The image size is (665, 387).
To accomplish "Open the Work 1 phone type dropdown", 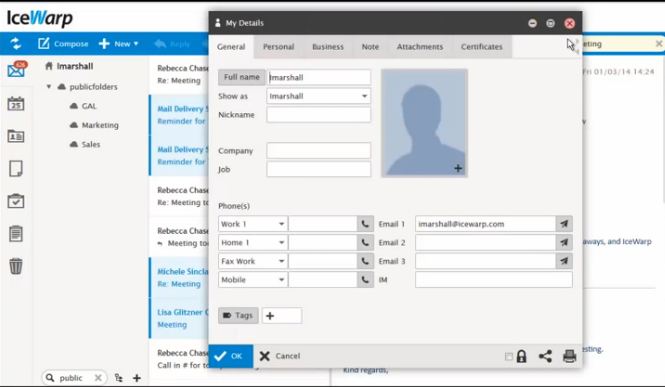I will tap(253, 224).
